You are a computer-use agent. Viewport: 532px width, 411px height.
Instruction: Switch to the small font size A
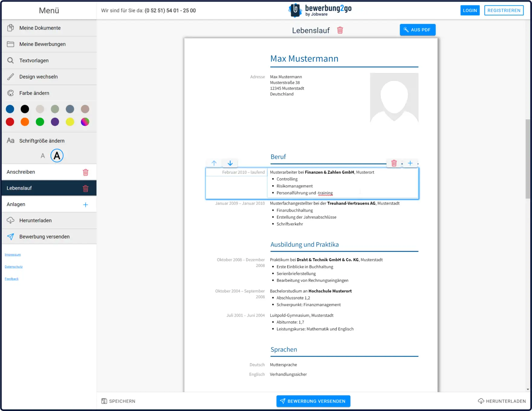(x=43, y=156)
